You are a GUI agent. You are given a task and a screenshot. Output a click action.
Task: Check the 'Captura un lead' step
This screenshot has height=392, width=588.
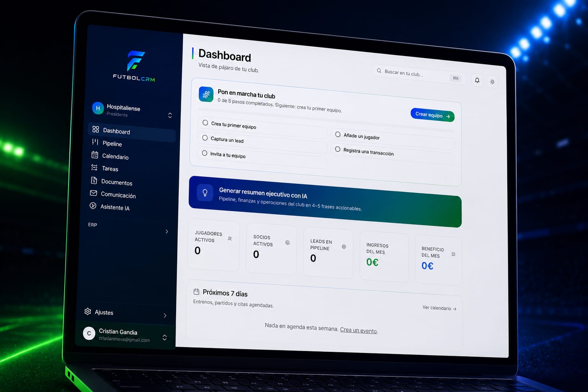(x=205, y=137)
